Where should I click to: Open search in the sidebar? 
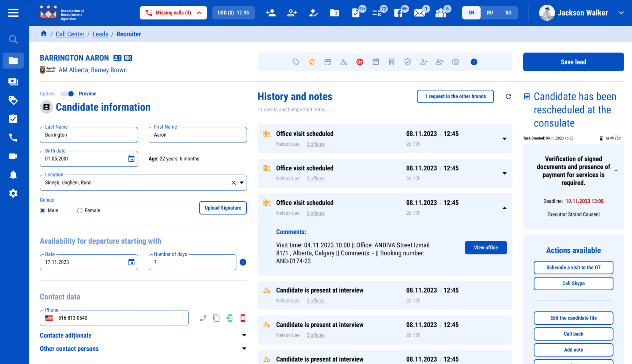point(13,40)
